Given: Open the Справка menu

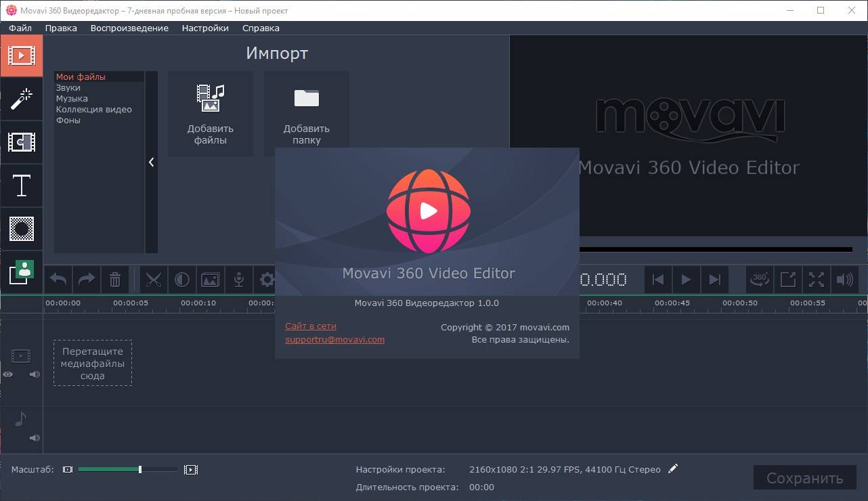Looking at the screenshot, I should coord(261,28).
